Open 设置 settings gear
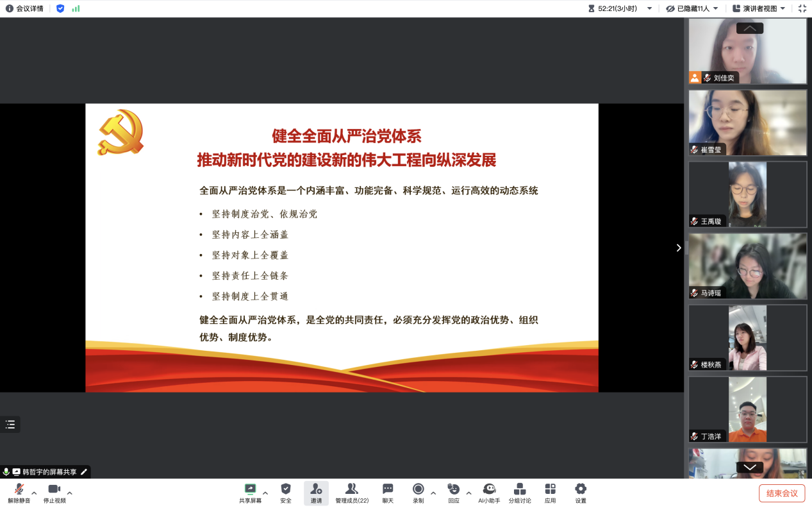Screen dimensions: 812x508 (x=580, y=493)
